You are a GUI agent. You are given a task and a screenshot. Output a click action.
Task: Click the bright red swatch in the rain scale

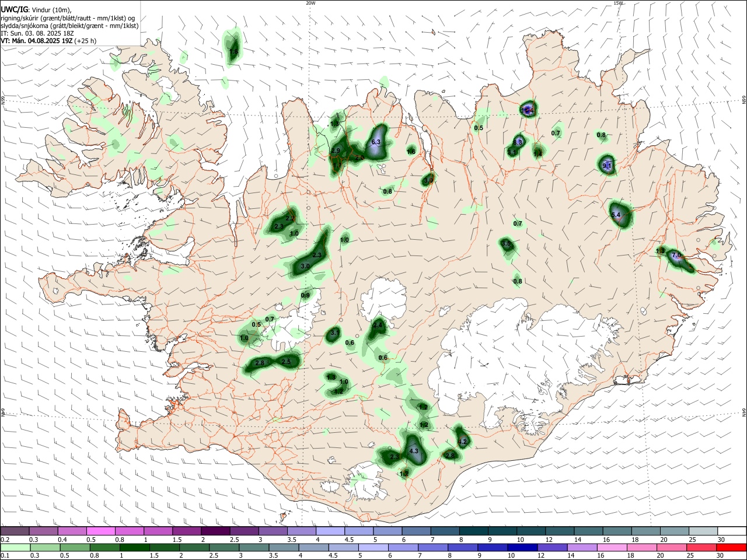pos(732,548)
